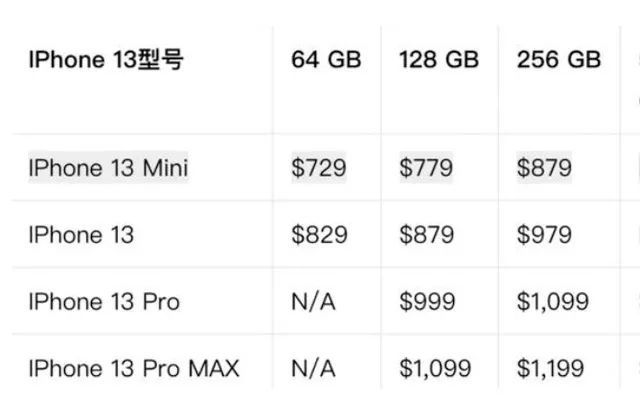The height and width of the screenshot is (401, 640).
Task: Click the Pro 256 GB $1,099 price
Action: 553,302
